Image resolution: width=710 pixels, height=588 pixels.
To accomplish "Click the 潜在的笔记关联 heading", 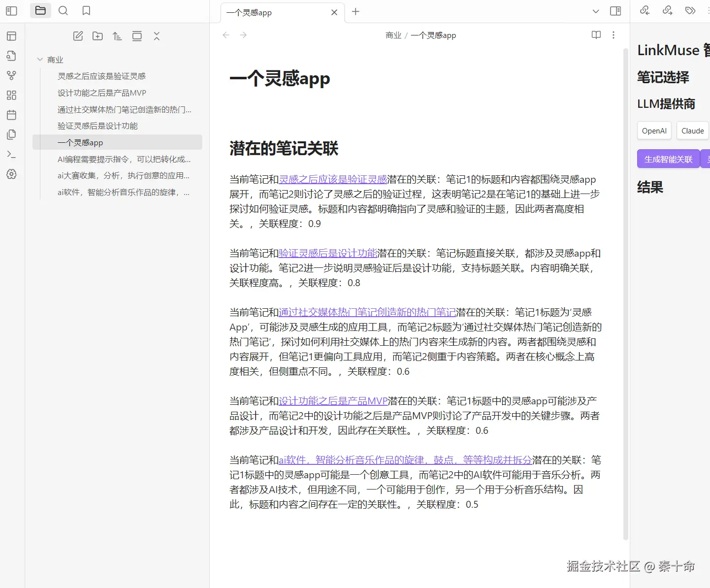I will pos(284,148).
